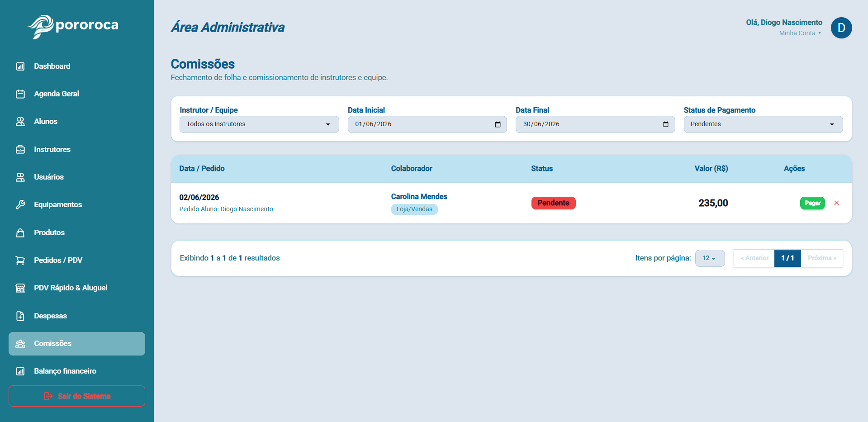The image size is (868, 422).
Task: Click the date 02/06/2026
Action: coord(199,198)
